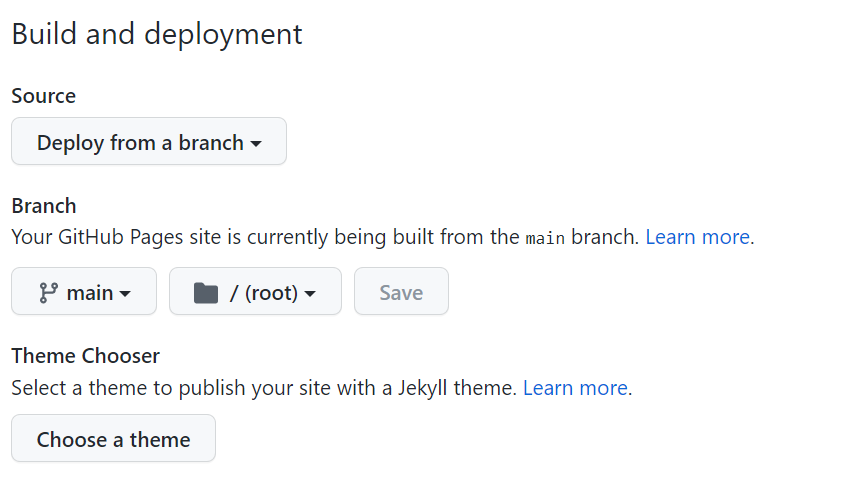Screen dimensions: 851x496
Task: Click the Branch section label
Action: click(x=44, y=206)
